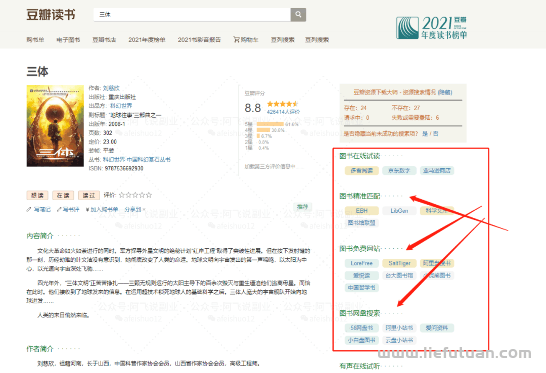Click the 不存在: 27 count
546x373 pixels.
click(406, 108)
